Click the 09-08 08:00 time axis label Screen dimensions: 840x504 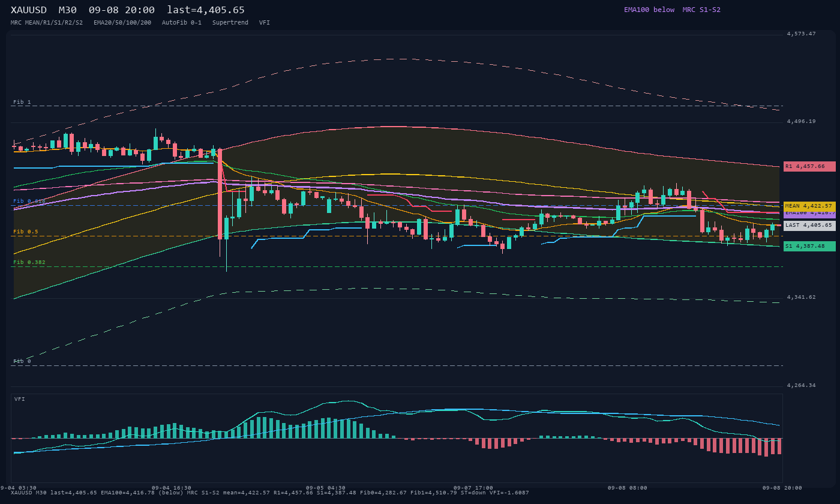coord(628,488)
